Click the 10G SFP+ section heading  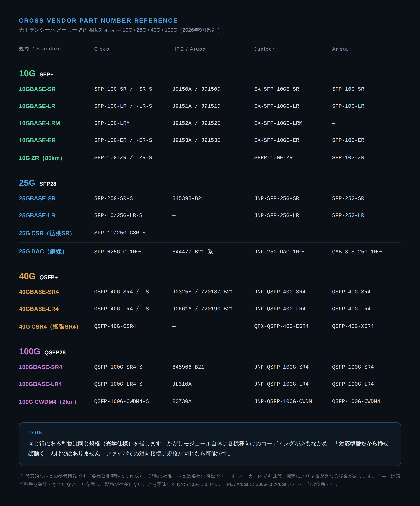pos(36,74)
